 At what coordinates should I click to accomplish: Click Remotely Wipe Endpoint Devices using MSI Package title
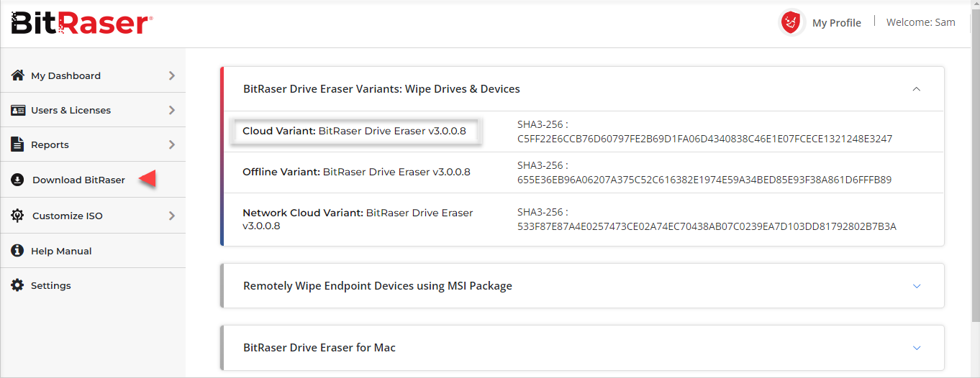(x=378, y=286)
